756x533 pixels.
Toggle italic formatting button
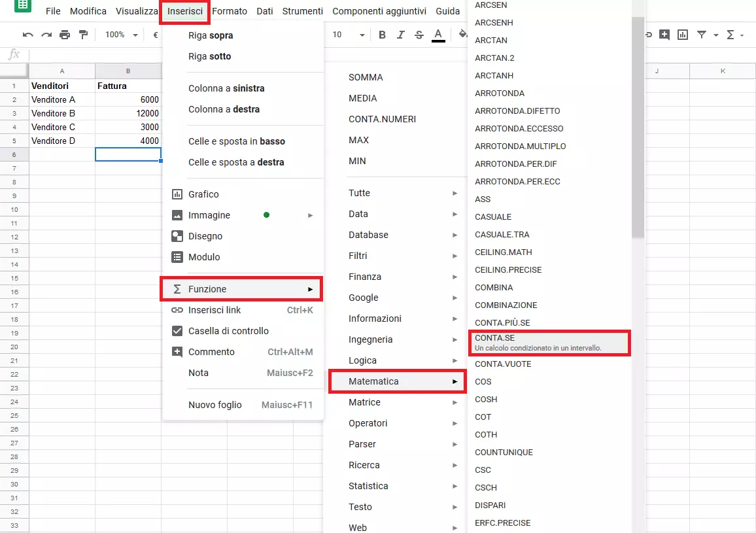(401, 35)
